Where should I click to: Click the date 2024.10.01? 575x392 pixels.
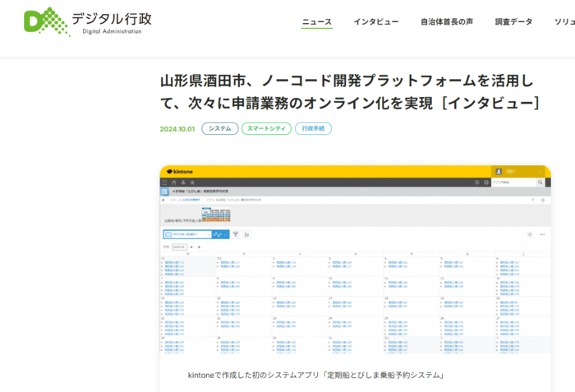tap(177, 129)
